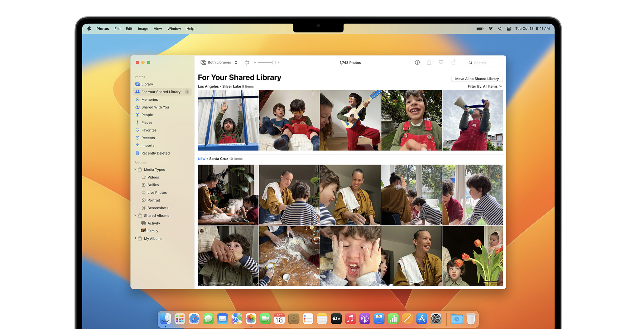Open Filter By: All Items dropdown
Image resolution: width=644 pixels, height=329 pixels.
pos(485,87)
